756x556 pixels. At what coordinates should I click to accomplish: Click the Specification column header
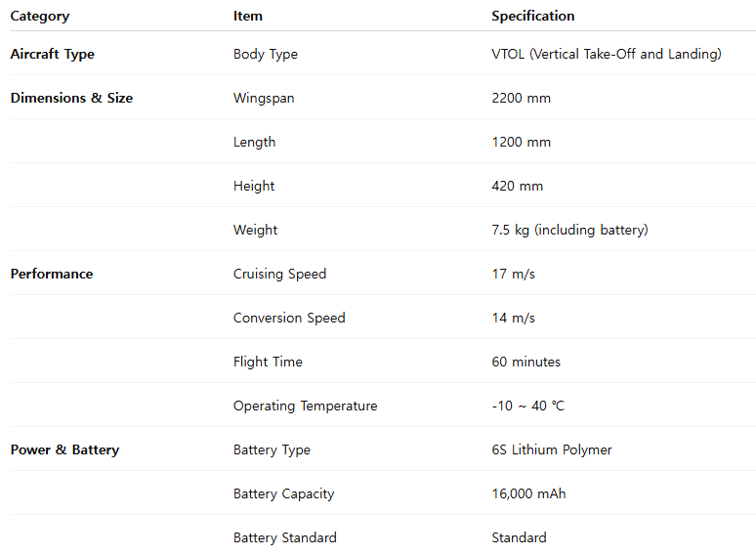[533, 16]
